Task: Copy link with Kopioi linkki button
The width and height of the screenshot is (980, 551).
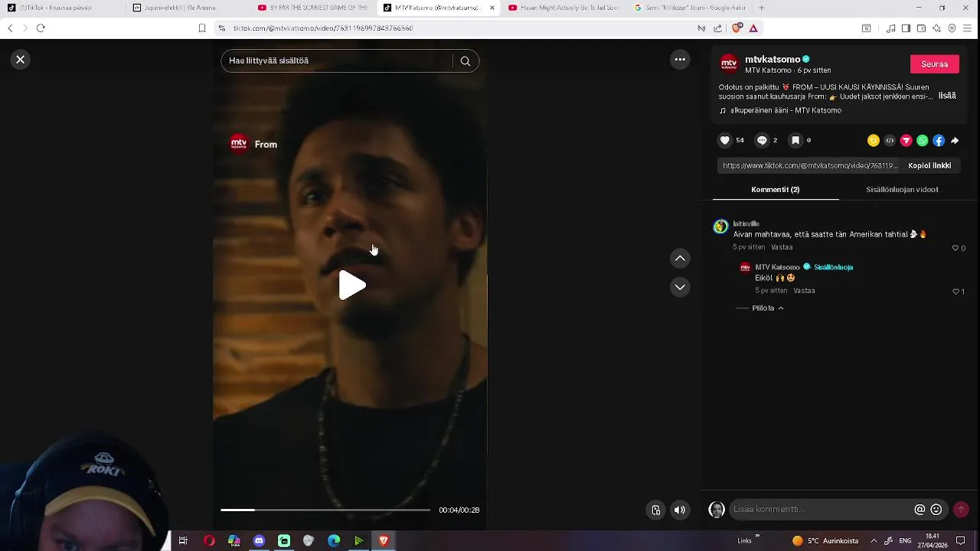Action: [x=929, y=165]
